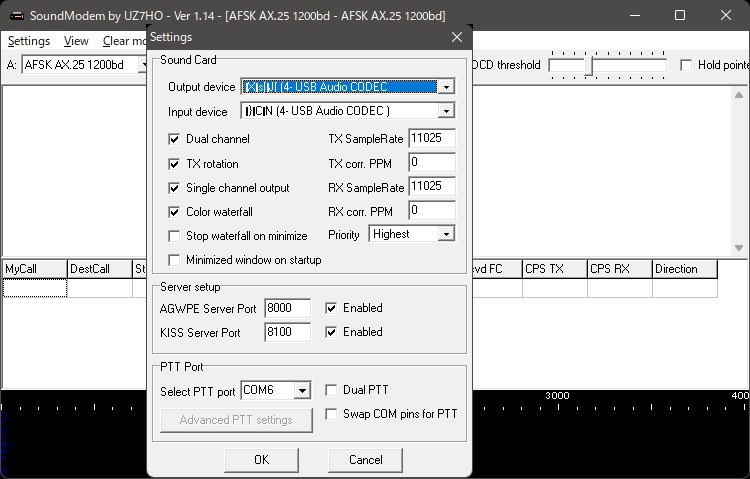Open the View menu
Screen dimensions: 750x479
[x=76, y=41]
